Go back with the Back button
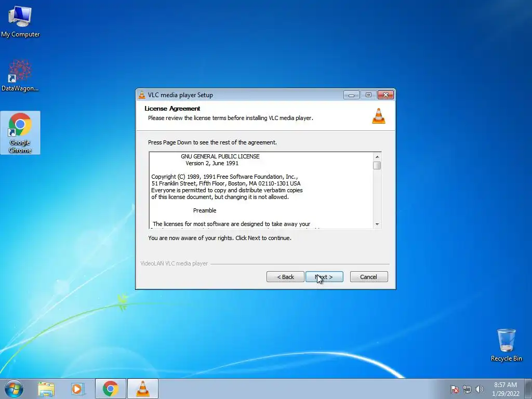Viewport: 532px width, 399px height. (285, 277)
